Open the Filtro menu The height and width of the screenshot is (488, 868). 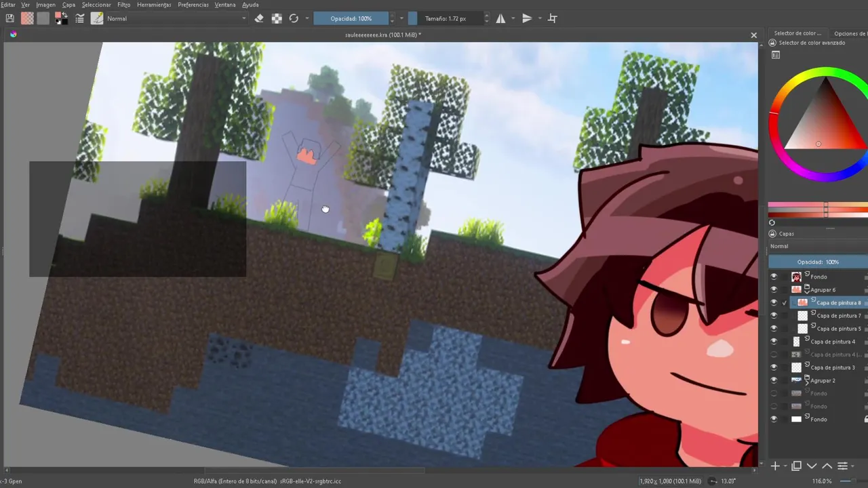click(x=123, y=5)
